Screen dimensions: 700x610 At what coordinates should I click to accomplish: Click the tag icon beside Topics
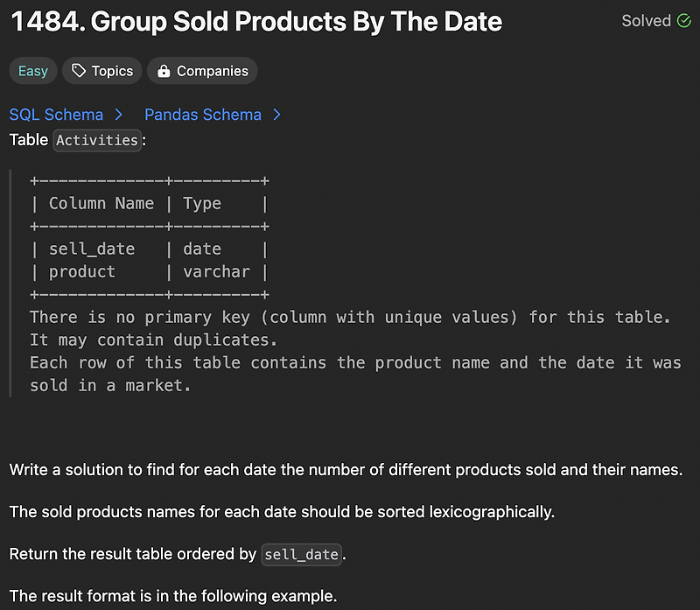coord(79,71)
